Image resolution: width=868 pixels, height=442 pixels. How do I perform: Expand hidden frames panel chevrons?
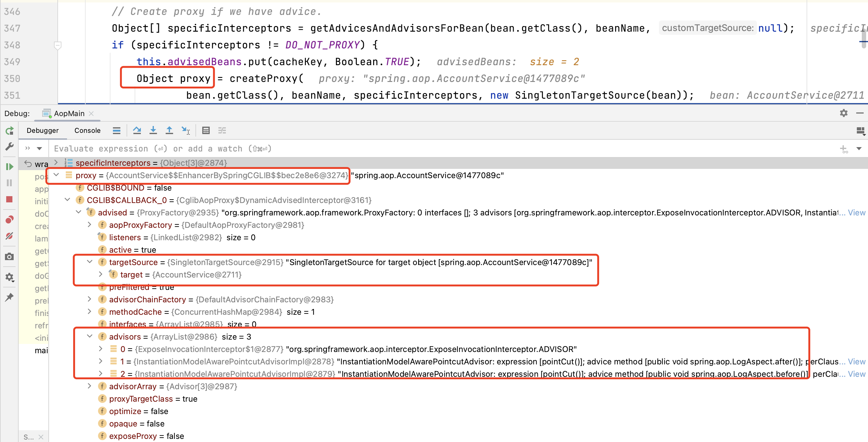pyautogui.click(x=28, y=149)
